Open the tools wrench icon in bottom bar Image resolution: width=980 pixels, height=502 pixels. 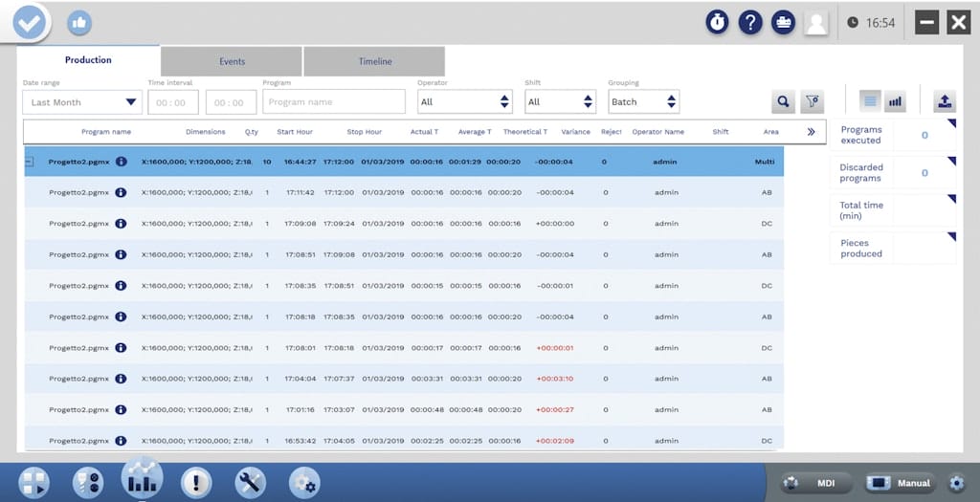coord(249,482)
